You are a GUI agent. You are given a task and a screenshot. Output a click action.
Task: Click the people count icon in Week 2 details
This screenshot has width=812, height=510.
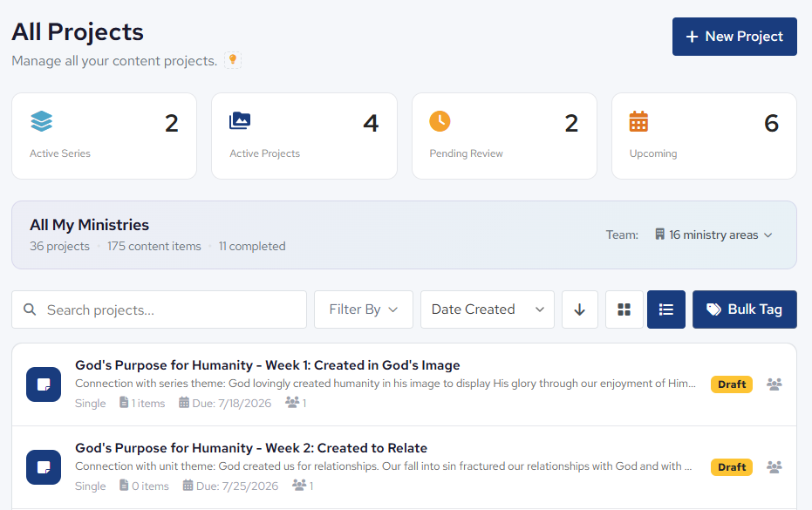point(299,485)
